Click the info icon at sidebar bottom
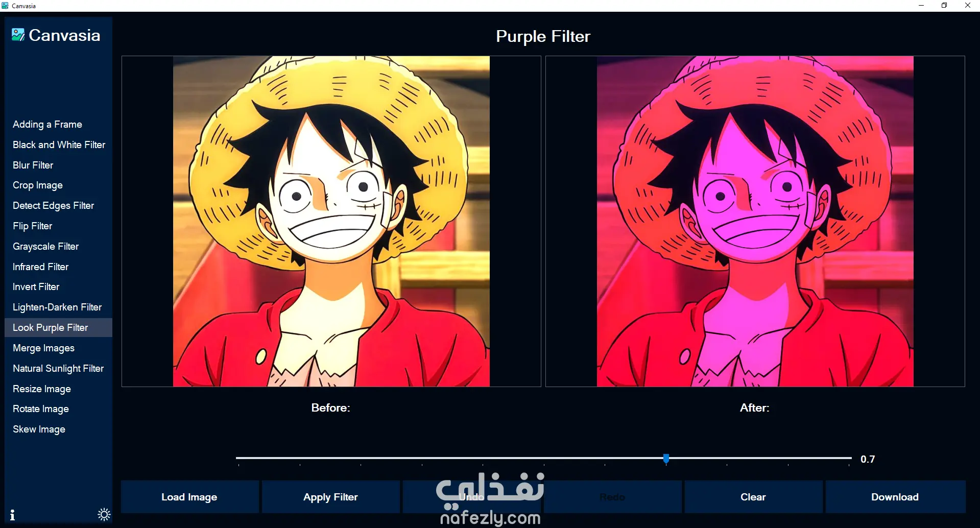 (x=12, y=515)
